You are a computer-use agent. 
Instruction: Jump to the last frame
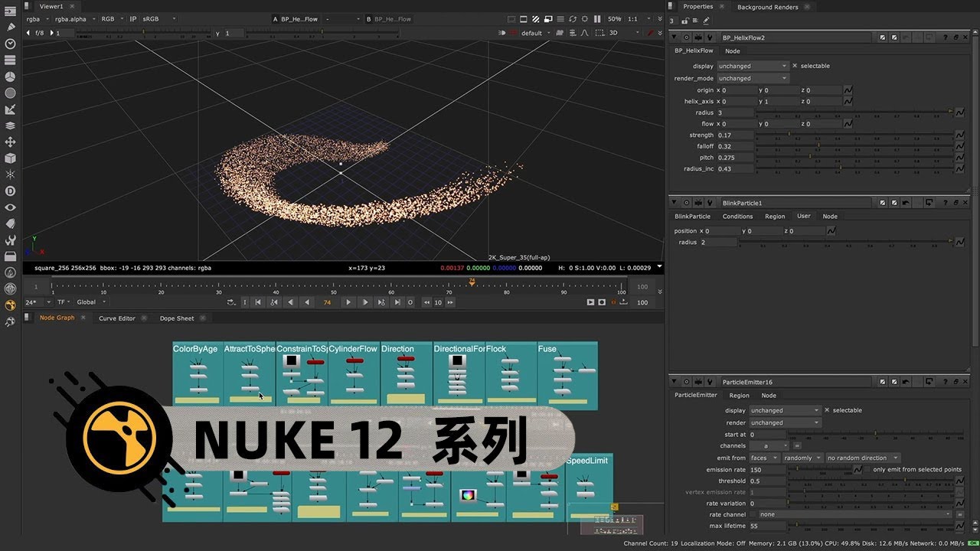click(x=397, y=302)
